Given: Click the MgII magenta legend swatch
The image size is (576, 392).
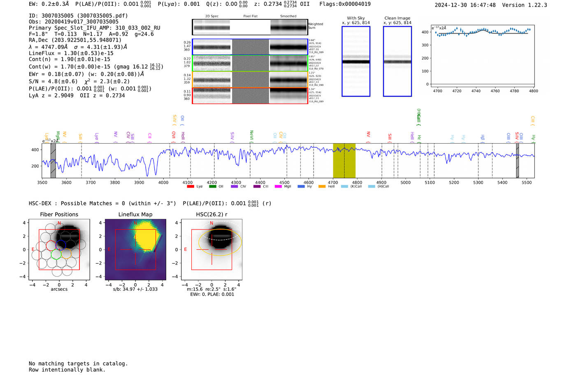Looking at the screenshot, I should point(278,186).
